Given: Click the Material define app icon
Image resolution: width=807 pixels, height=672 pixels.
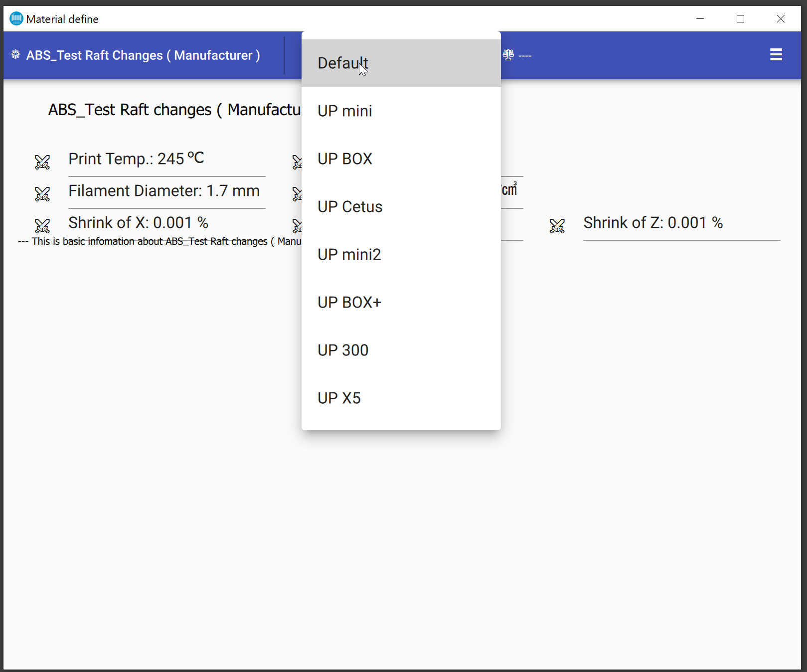Looking at the screenshot, I should 16,18.
